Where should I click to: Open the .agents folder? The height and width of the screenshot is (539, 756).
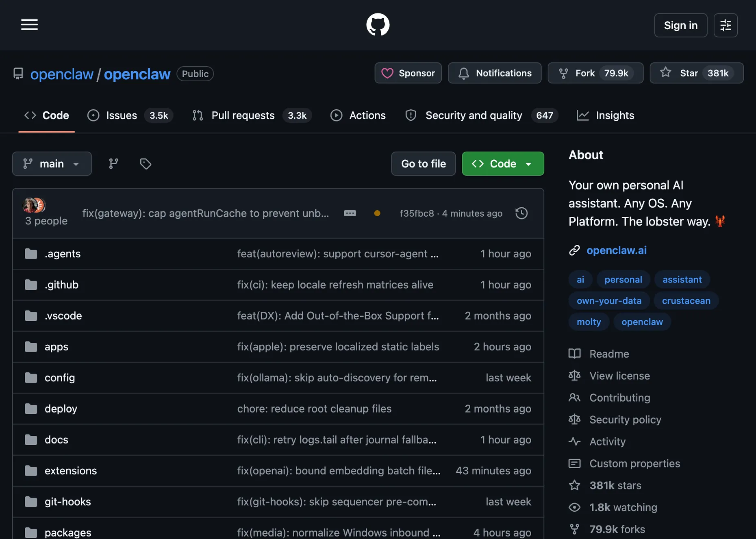pos(63,254)
